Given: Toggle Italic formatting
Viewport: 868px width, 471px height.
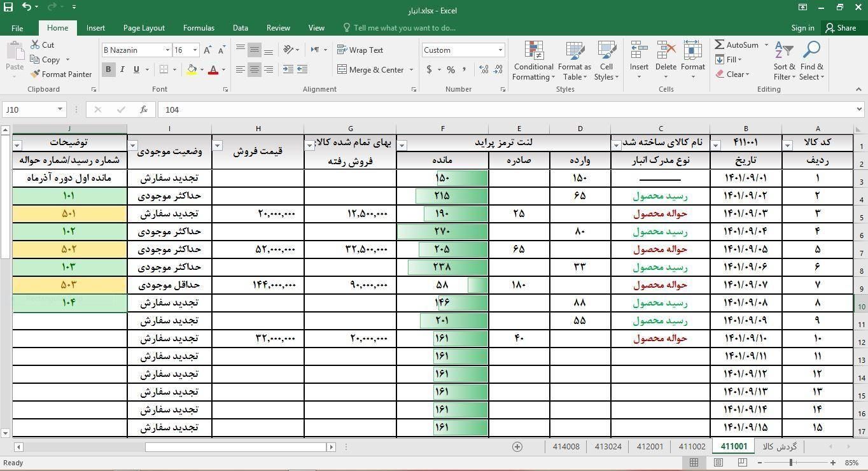Looking at the screenshot, I should click(122, 69).
